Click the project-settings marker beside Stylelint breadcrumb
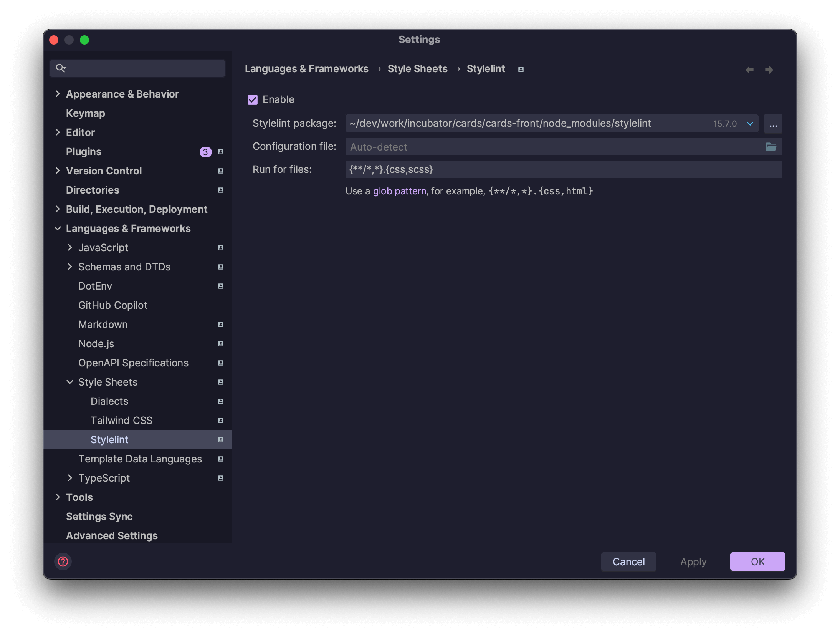 click(520, 70)
